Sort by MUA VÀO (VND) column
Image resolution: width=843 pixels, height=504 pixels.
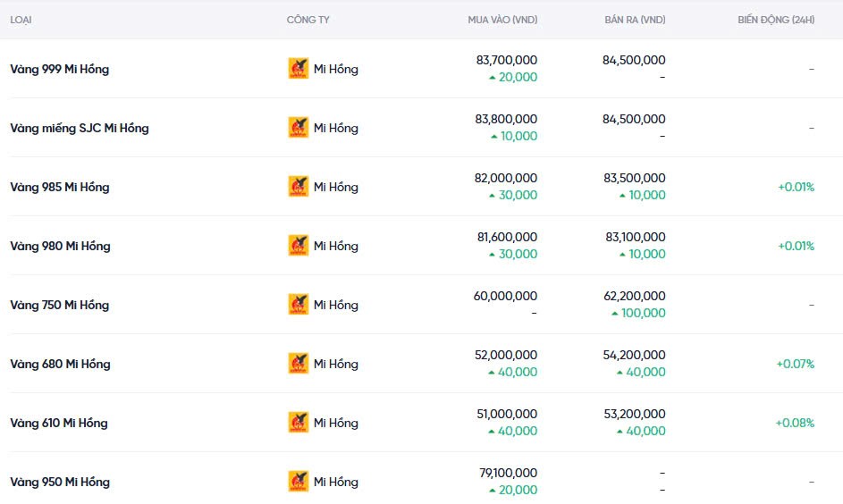click(x=502, y=20)
